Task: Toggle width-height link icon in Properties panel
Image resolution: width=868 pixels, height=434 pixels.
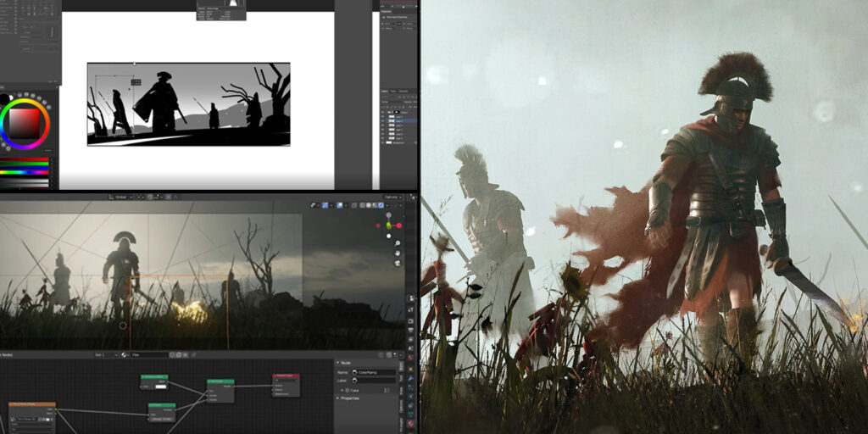Action: click(x=399, y=24)
